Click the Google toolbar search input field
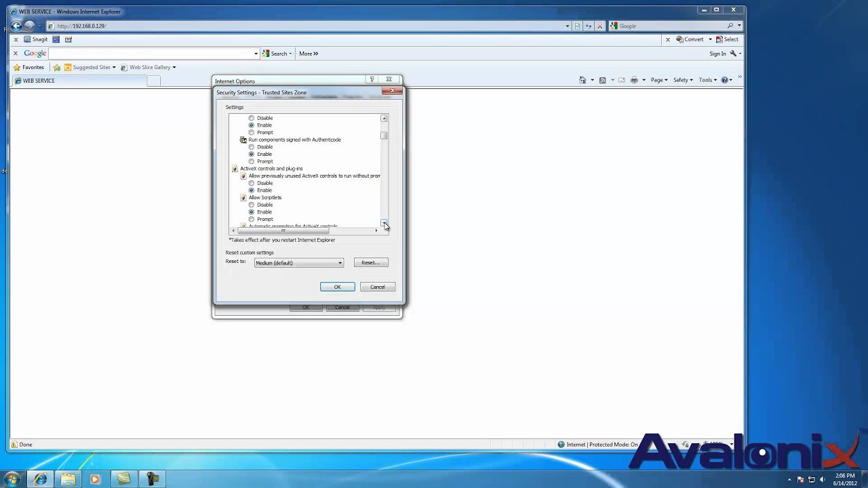This screenshot has height=488, width=868. point(151,54)
